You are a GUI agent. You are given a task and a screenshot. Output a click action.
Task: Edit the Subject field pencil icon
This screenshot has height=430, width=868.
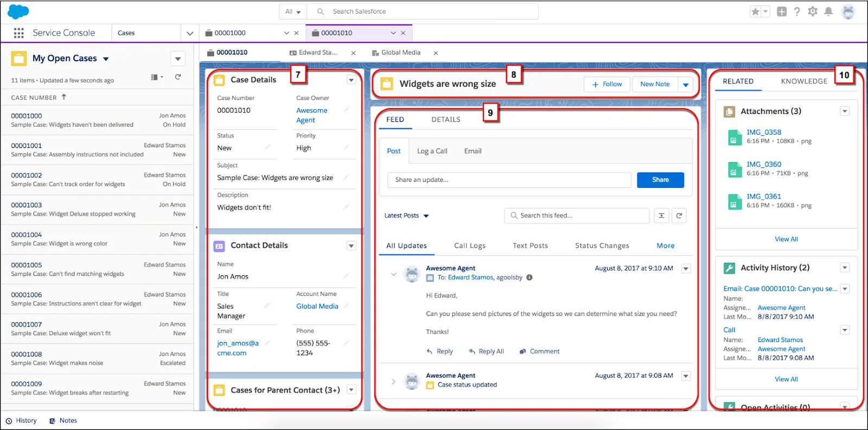347,177
